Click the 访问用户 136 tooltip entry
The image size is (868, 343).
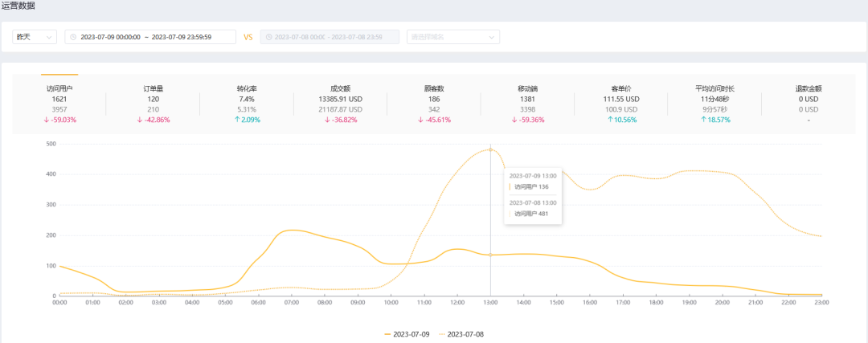click(531, 186)
